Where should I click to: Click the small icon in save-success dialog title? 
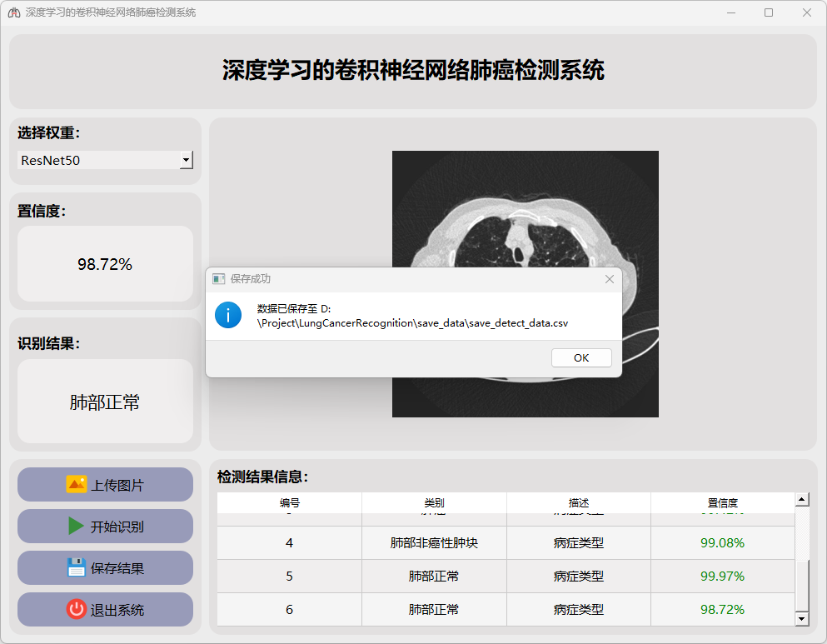219,279
